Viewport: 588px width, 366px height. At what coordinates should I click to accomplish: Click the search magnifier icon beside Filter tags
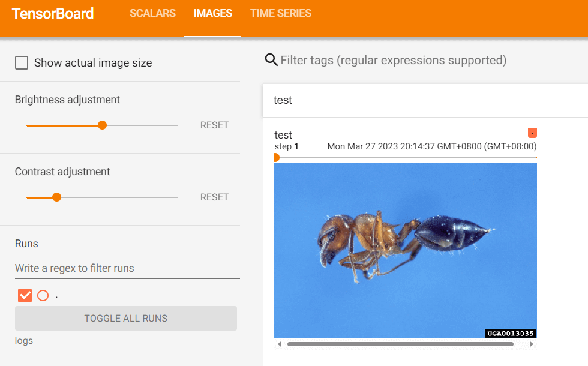pyautogui.click(x=271, y=60)
